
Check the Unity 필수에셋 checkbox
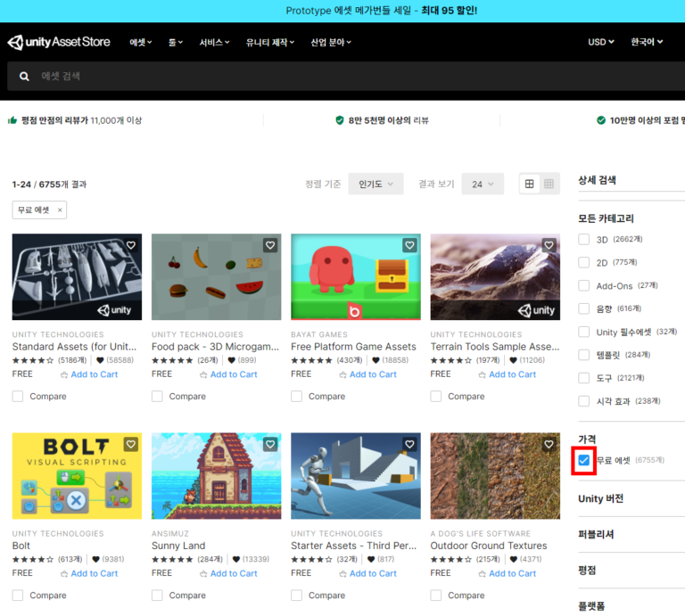click(x=583, y=332)
